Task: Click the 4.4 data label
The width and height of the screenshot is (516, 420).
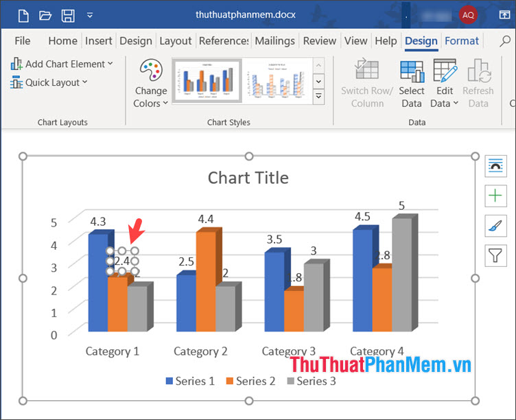Action: tap(206, 219)
